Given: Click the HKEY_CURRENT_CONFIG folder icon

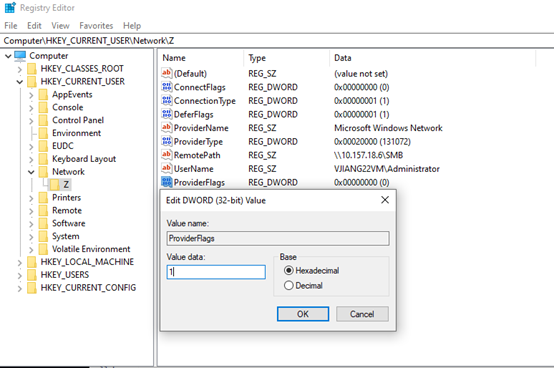Looking at the screenshot, I should [32, 288].
